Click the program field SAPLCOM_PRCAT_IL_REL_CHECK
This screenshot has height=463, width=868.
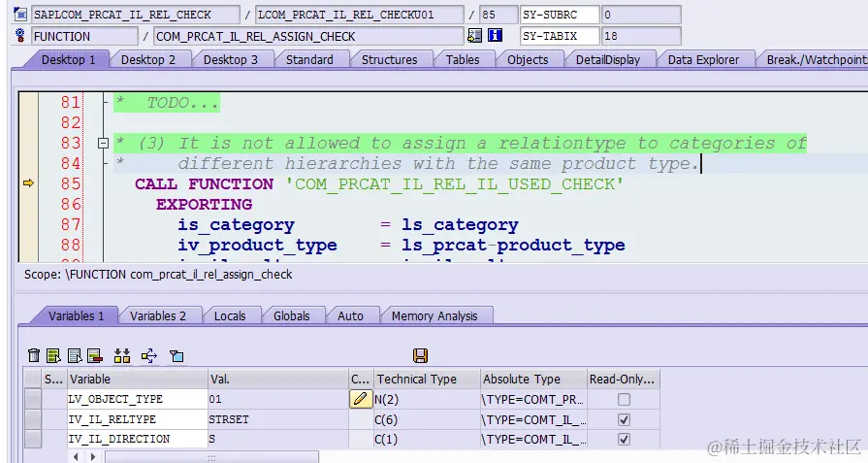point(135,15)
